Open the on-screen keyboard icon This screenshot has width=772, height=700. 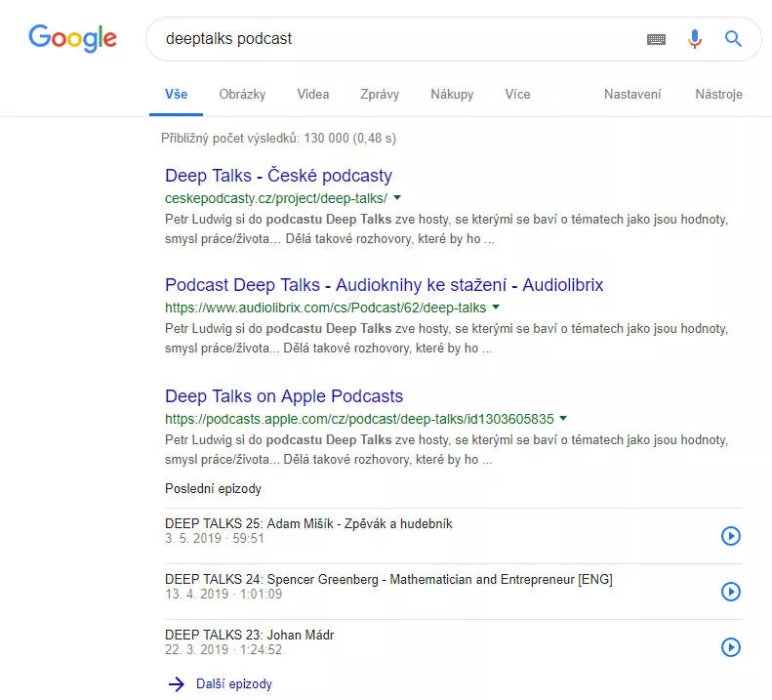coord(656,39)
